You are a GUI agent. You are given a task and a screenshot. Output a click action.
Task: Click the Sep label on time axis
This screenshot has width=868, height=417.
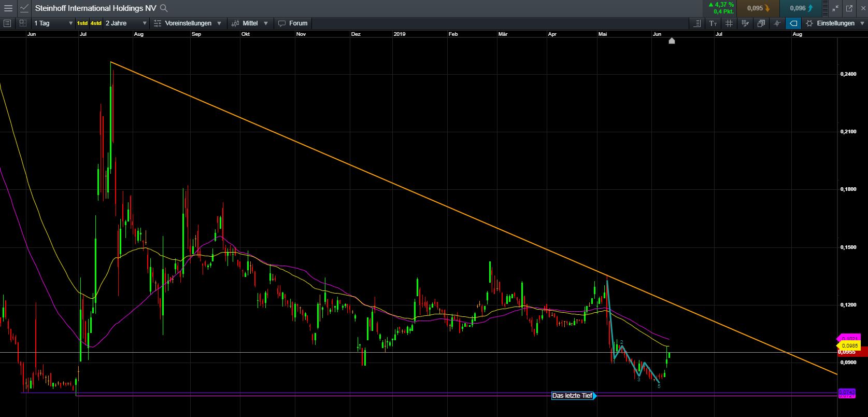[x=196, y=34]
